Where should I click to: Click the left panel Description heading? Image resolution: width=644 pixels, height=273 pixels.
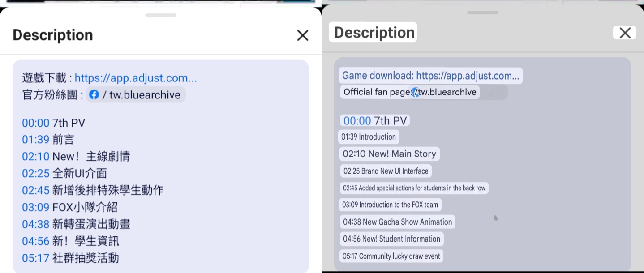click(x=53, y=35)
